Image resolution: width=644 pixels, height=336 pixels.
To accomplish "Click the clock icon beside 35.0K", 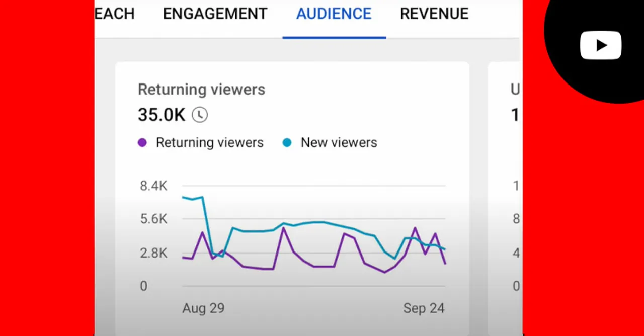I will (200, 115).
